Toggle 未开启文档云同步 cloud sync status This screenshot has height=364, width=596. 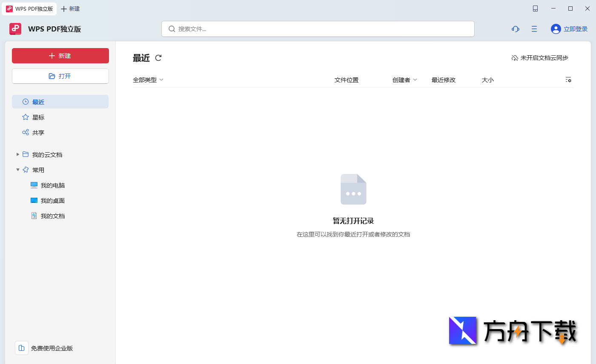[539, 58]
